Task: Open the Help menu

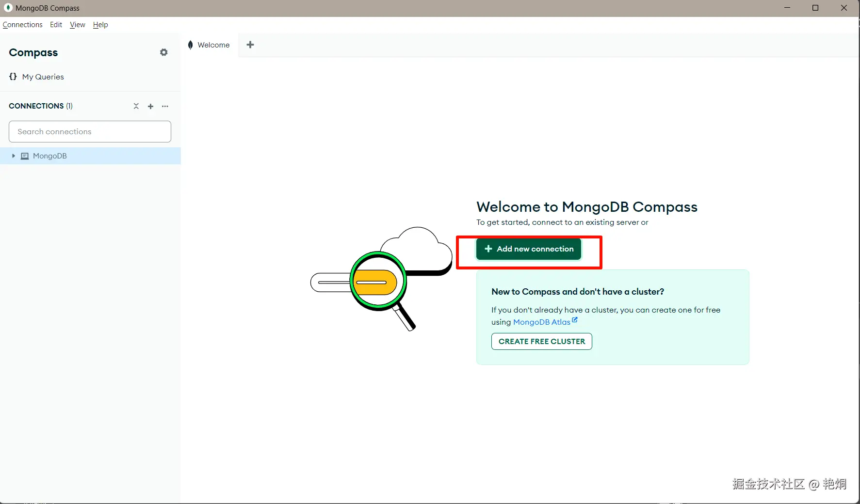Action: point(100,25)
